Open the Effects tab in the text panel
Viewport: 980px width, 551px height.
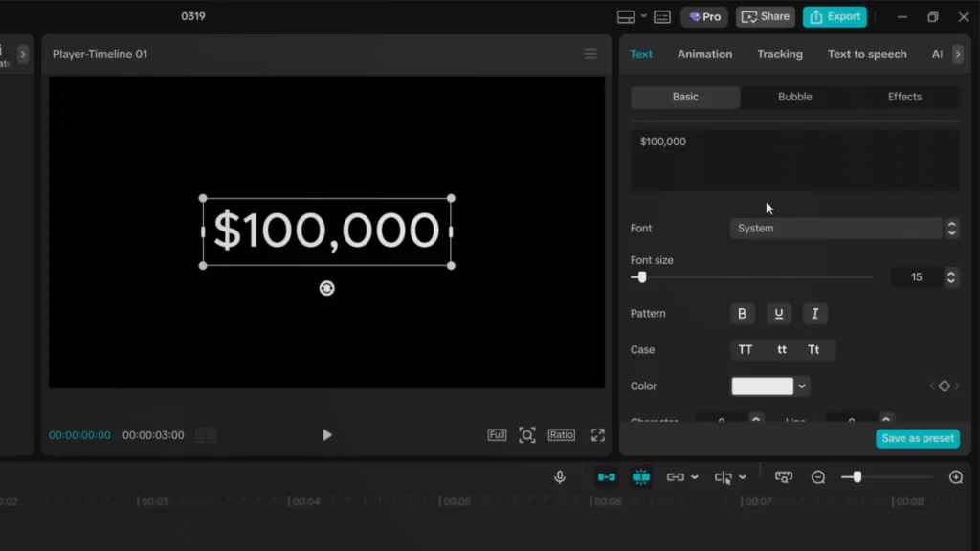[x=903, y=97]
